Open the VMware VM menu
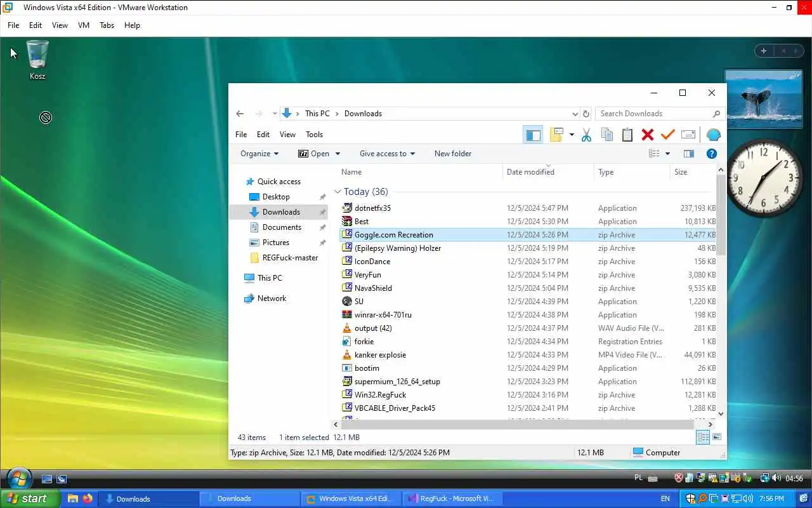The image size is (812, 508). coord(83,25)
